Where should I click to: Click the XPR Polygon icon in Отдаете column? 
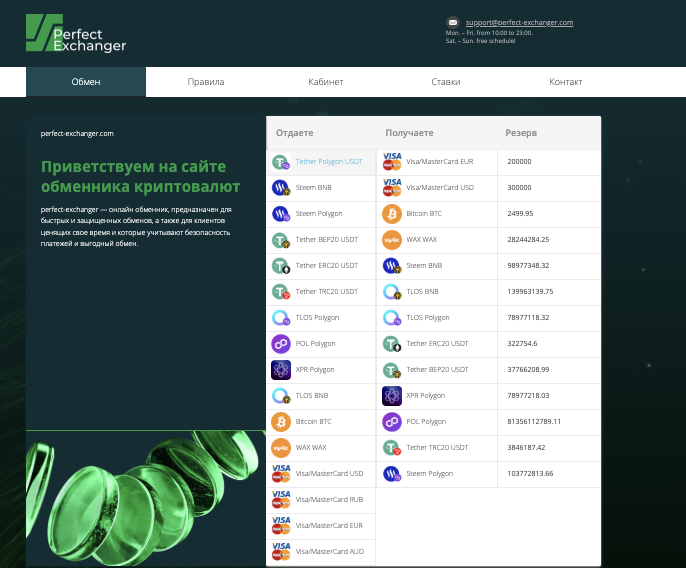pyautogui.click(x=281, y=370)
